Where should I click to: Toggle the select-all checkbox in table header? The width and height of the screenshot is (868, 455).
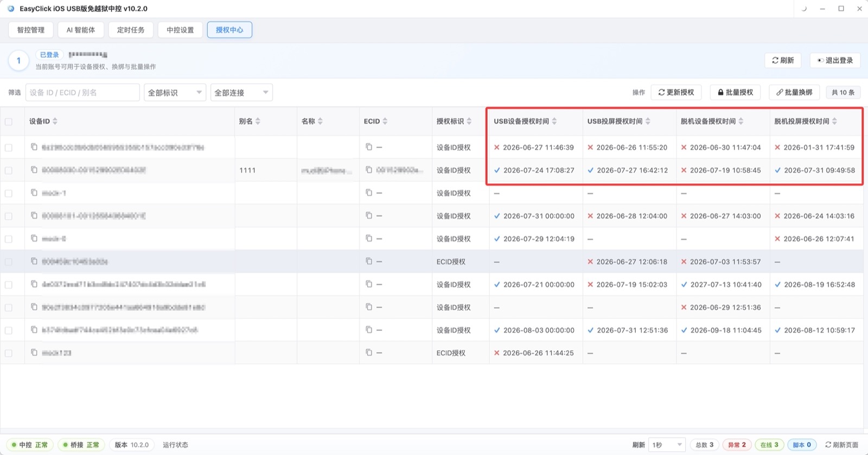[x=9, y=121]
